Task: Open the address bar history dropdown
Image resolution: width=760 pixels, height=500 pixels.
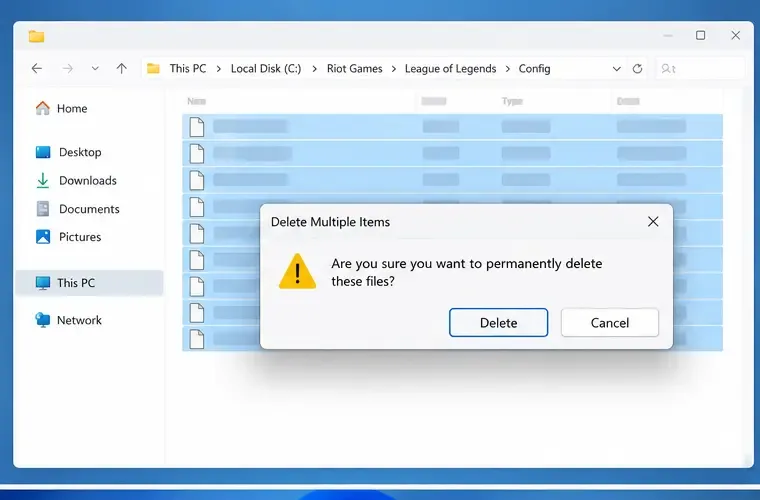Action: [x=617, y=69]
